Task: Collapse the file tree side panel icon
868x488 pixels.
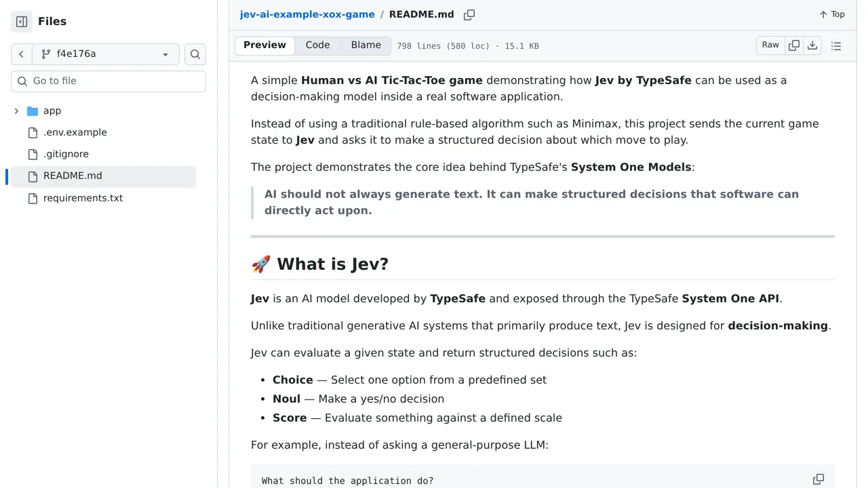Action: pyautogui.click(x=22, y=22)
